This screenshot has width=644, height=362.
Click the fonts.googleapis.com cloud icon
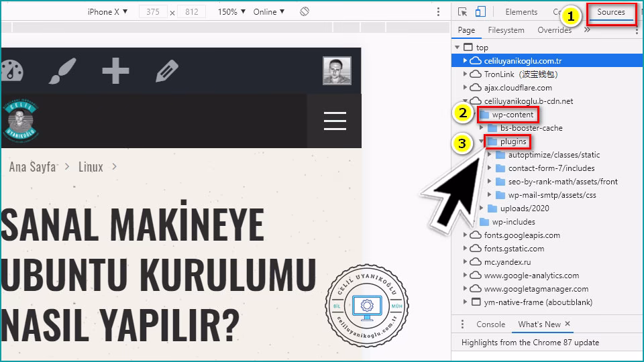476,235
